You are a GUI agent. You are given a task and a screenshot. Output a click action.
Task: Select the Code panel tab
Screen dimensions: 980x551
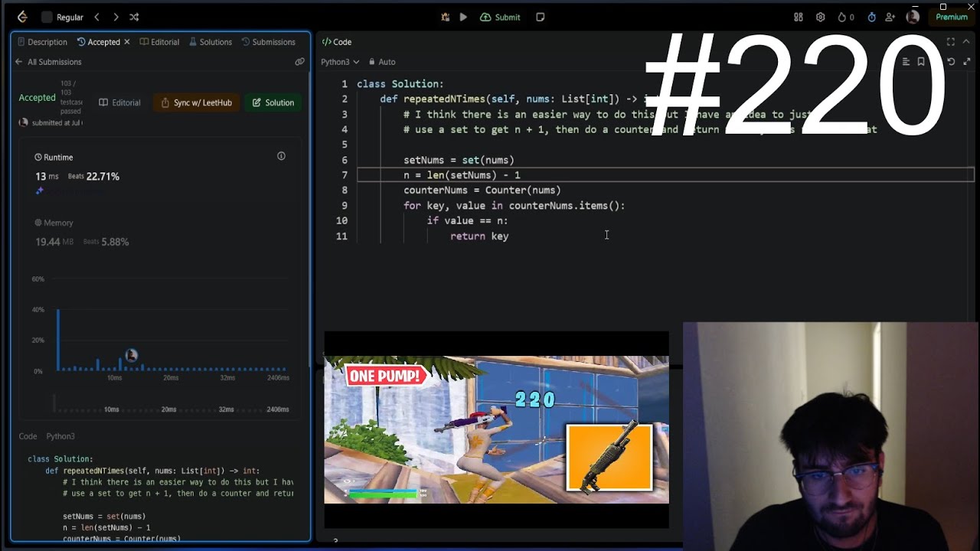coord(337,42)
